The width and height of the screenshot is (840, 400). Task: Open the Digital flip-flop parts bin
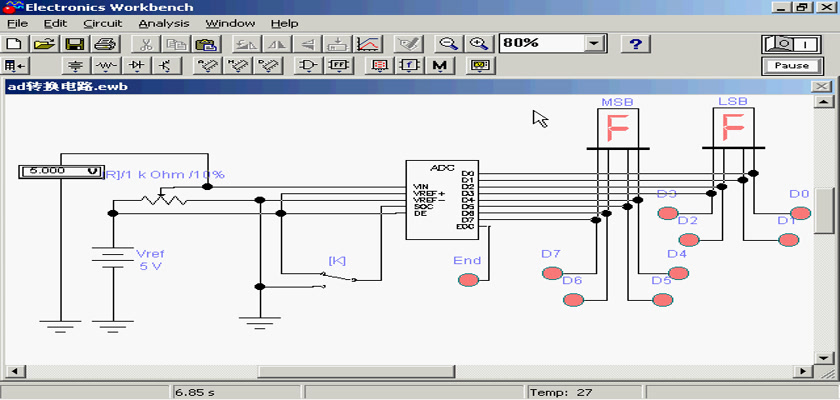click(339, 66)
